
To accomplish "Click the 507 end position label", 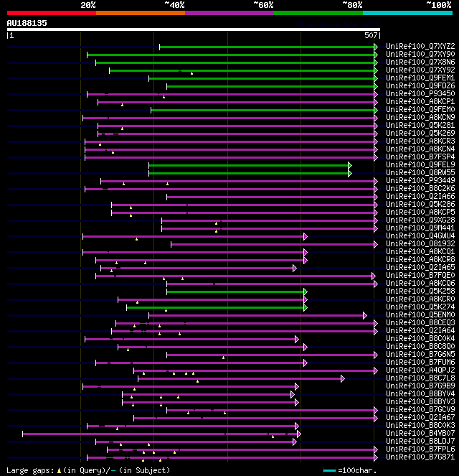I will [x=371, y=35].
